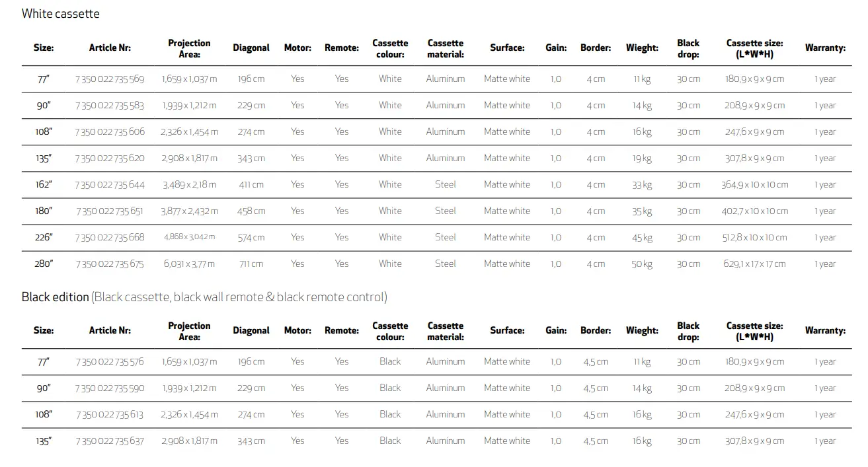
Task: Click article number 7 350 022 735 675
Action: pyautogui.click(x=110, y=264)
